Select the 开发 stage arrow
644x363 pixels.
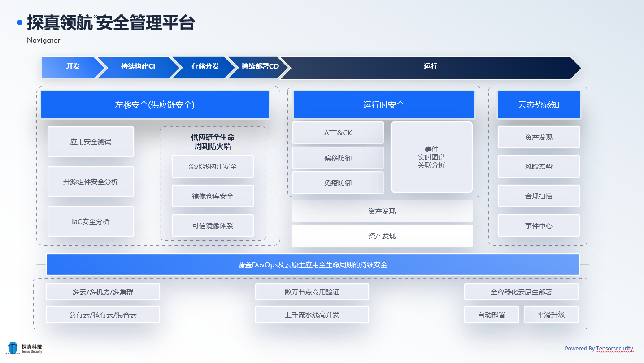coord(73,66)
